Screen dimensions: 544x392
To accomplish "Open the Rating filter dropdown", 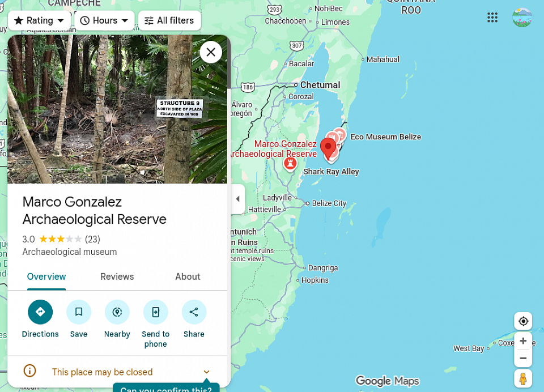I will point(40,20).
